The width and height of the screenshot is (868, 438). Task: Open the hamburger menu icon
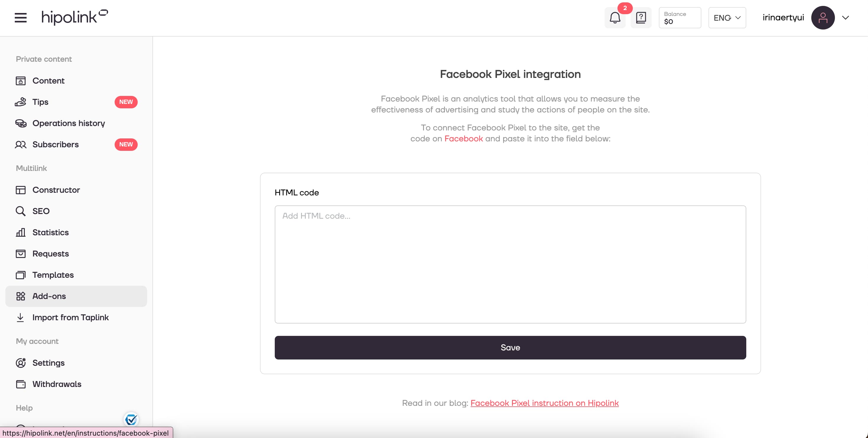click(21, 18)
